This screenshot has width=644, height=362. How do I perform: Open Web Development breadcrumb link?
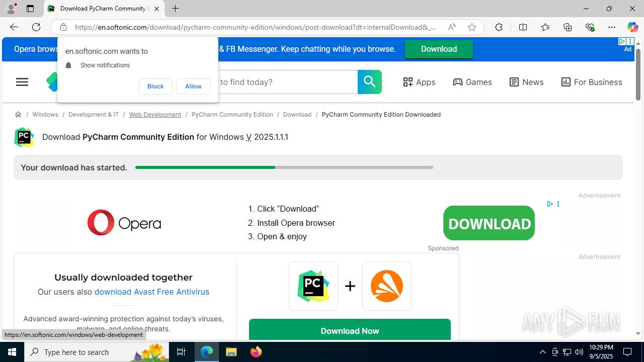point(155,115)
